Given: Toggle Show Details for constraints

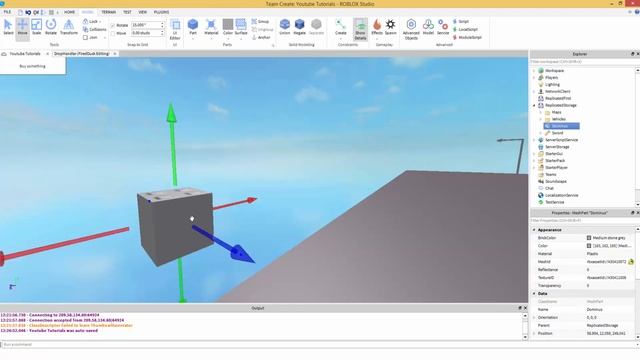Looking at the screenshot, I should 360,29.
